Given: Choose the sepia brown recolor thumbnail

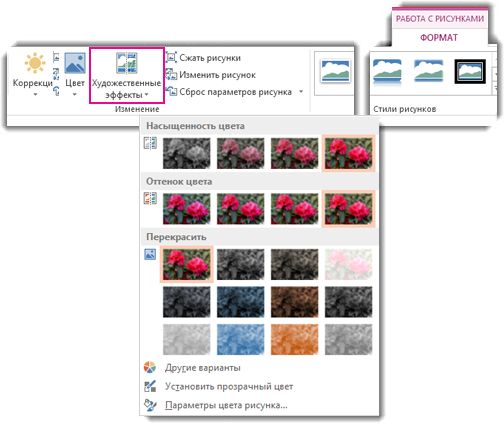Looking at the screenshot, I should [295, 302].
